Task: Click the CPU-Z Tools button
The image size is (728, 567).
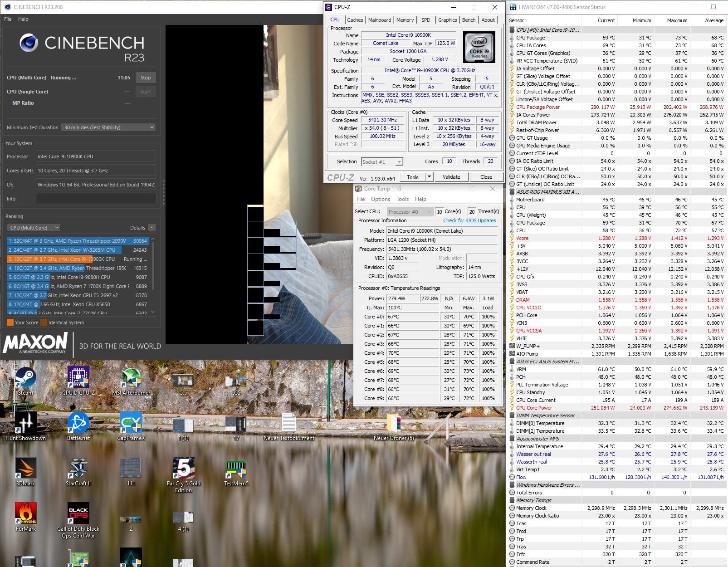Action: pyautogui.click(x=413, y=177)
